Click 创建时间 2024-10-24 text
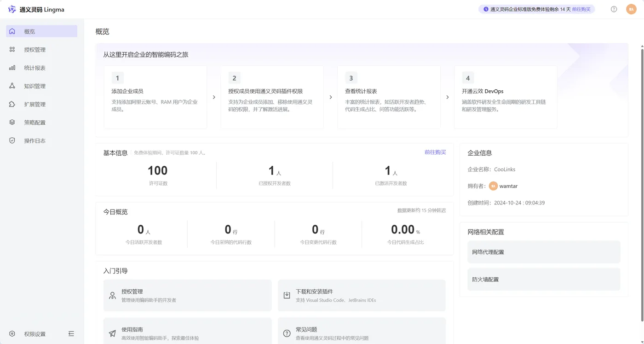The height and width of the screenshot is (344, 644). click(506, 203)
